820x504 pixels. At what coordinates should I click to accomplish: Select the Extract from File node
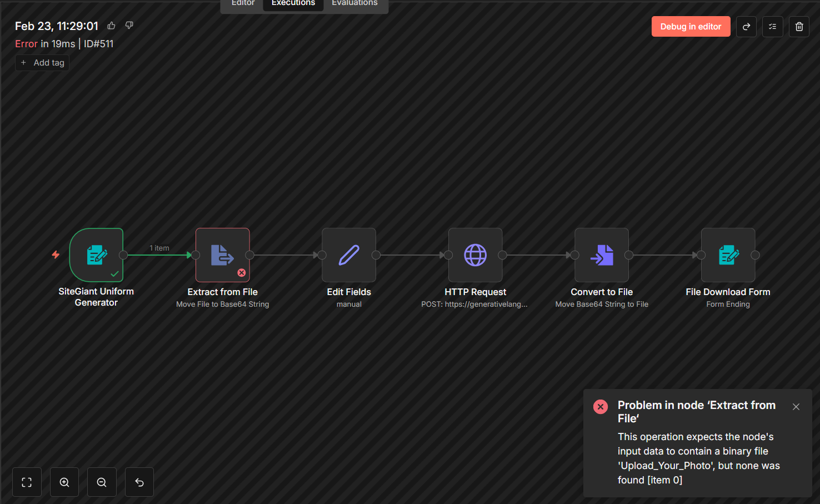click(x=222, y=255)
